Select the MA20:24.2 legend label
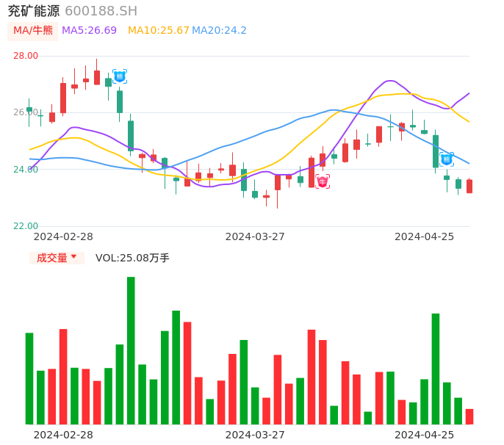The width and height of the screenshot is (504, 445). coord(219,30)
